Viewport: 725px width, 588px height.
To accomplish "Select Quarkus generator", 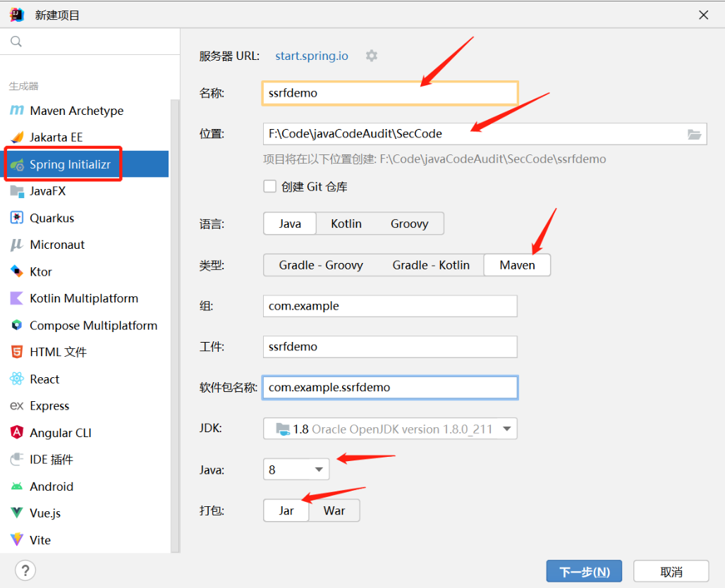I will tap(51, 218).
